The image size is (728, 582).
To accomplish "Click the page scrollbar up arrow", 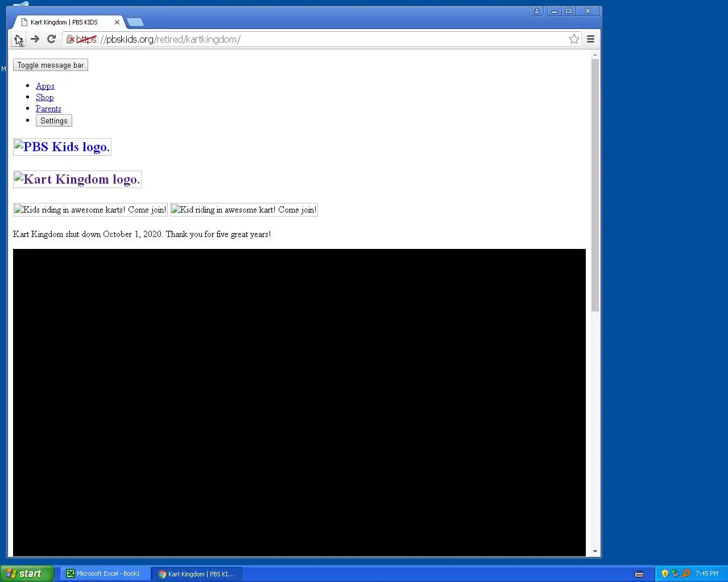I will [595, 55].
